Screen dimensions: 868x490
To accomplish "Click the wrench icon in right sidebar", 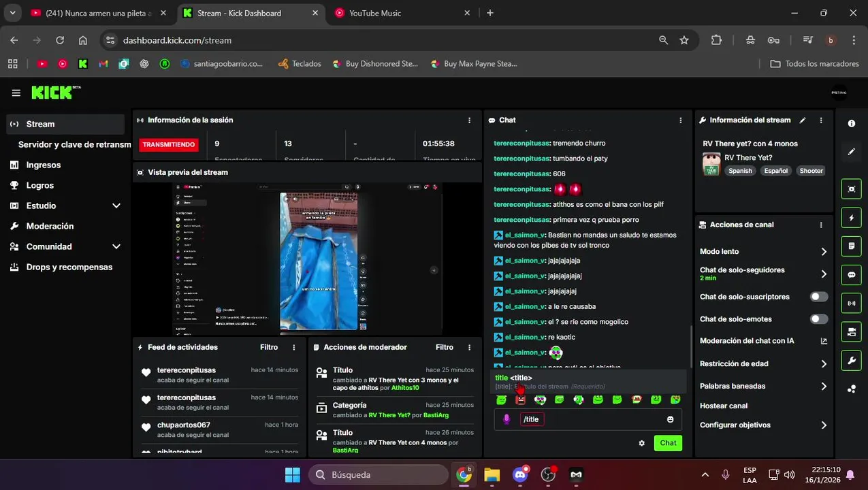I will [x=852, y=360].
